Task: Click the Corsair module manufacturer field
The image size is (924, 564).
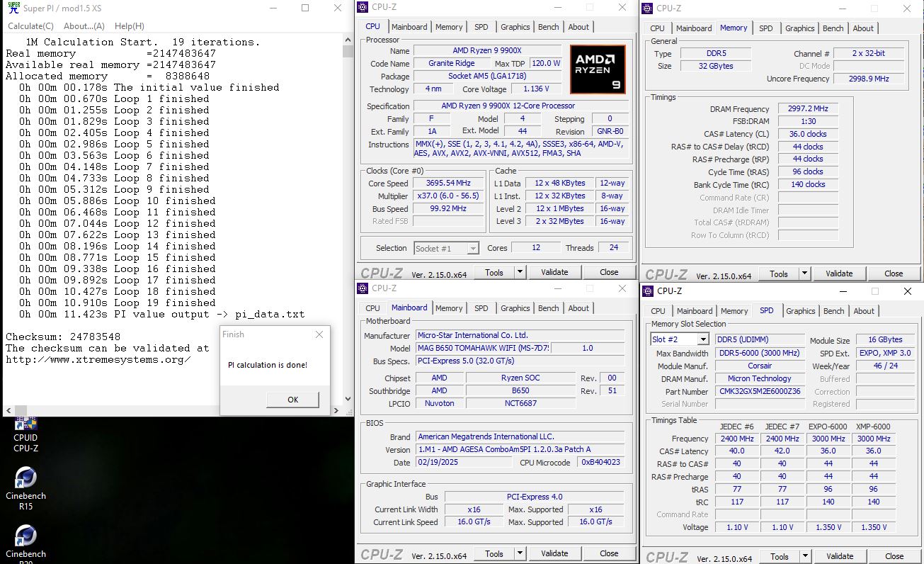Action: 759,366
